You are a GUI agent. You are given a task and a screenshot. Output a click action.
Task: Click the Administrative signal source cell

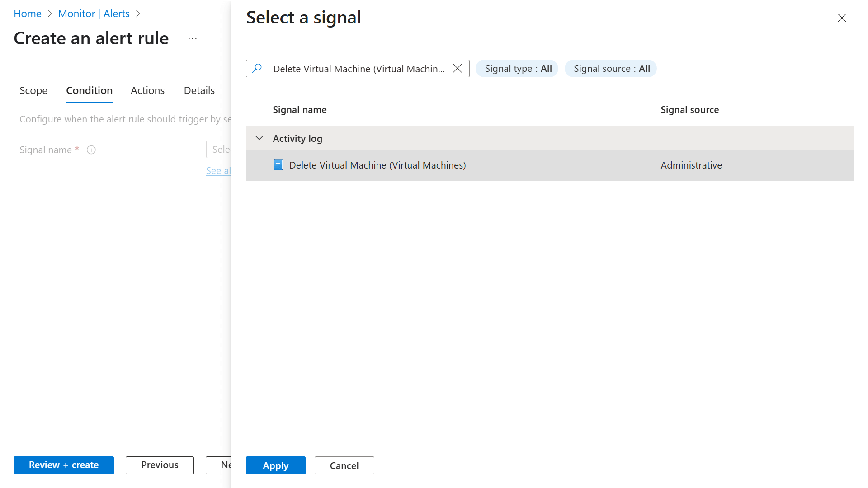[x=691, y=165]
